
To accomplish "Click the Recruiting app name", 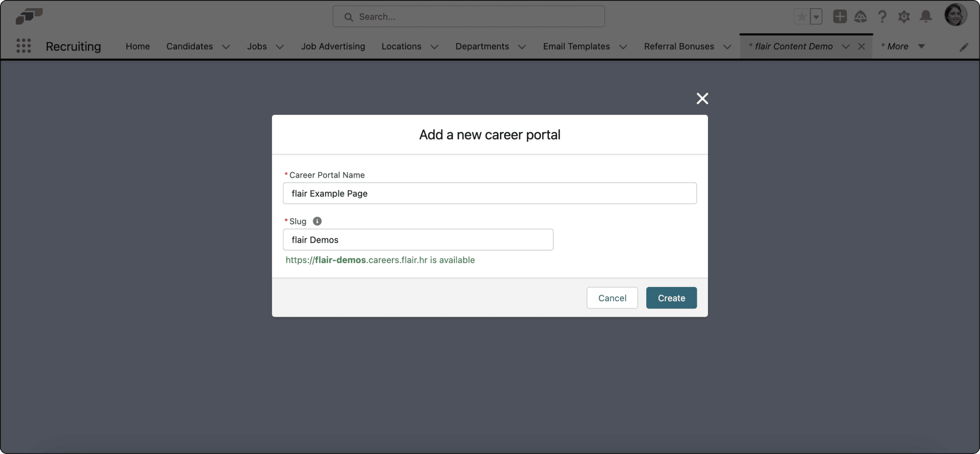I will coord(73,46).
